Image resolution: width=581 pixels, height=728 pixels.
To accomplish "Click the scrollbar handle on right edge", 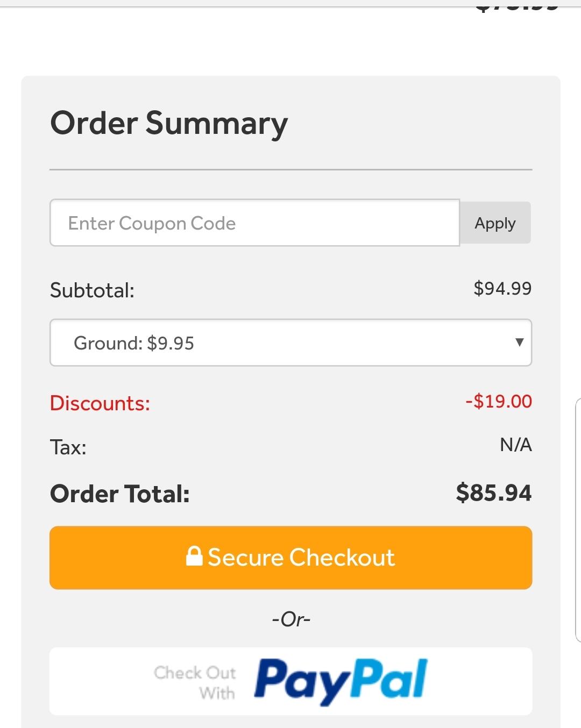I will pyautogui.click(x=578, y=519).
